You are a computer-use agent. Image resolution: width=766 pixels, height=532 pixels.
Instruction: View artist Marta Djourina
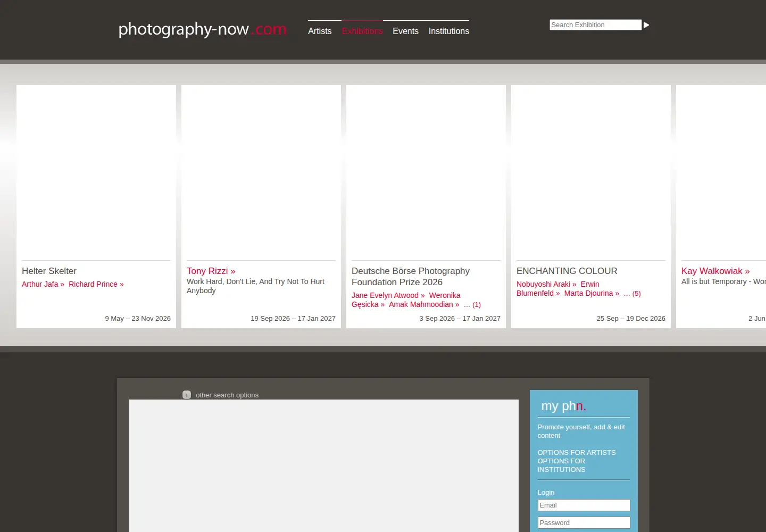[x=592, y=293]
